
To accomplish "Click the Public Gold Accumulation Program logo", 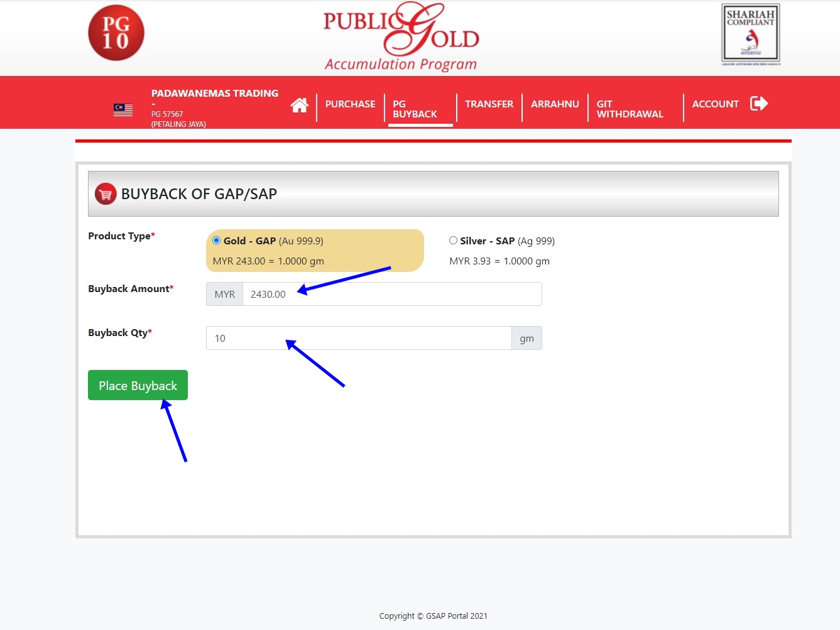I will click(401, 36).
